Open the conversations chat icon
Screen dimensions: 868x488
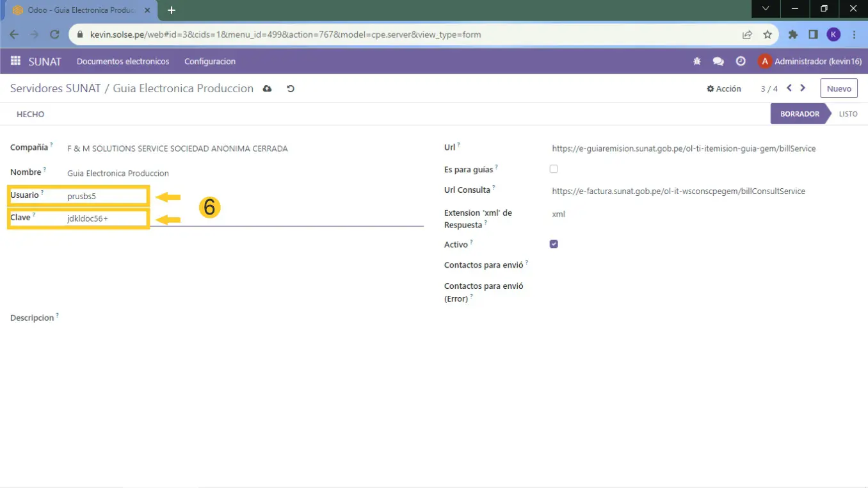718,61
